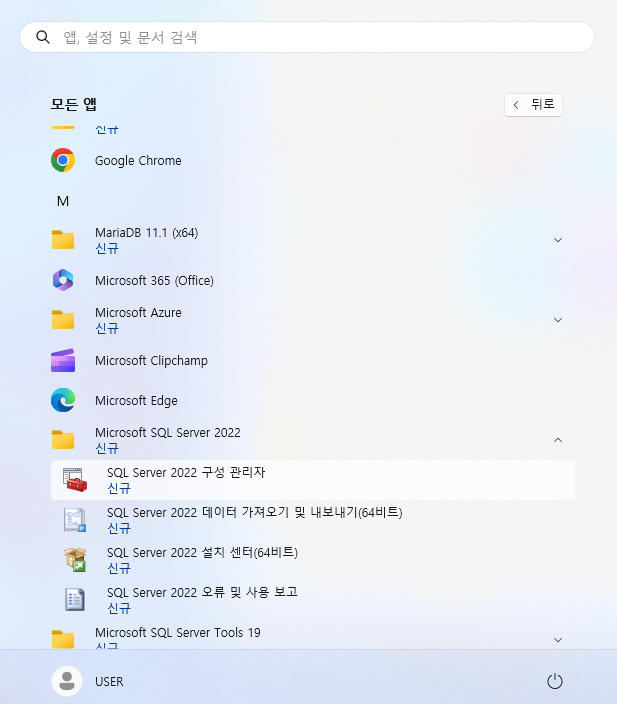Open SQL Server 2022 데이터 가져오기 및 내보내기 icon

click(x=75, y=520)
